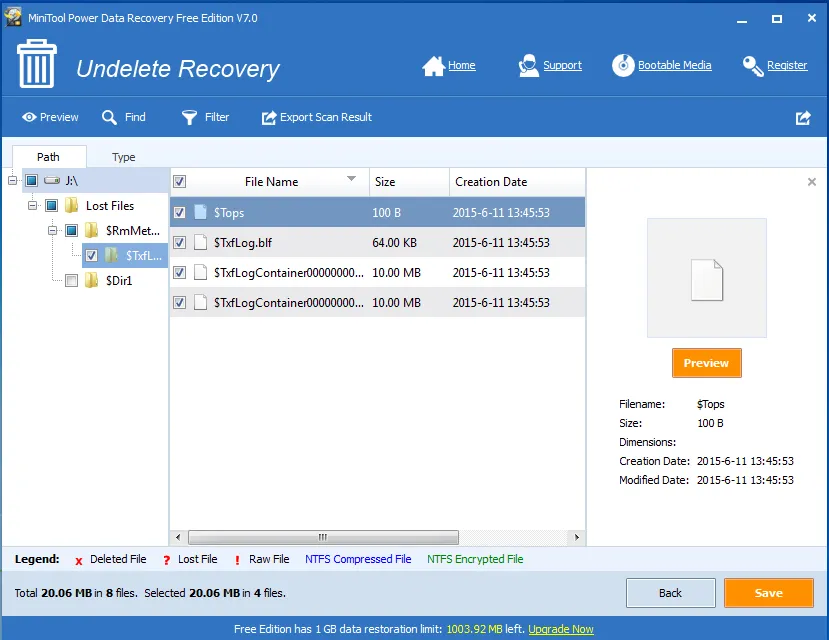The image size is (829, 640).
Task: Click the right arrow of horizontal scrollbar
Action: [x=577, y=537]
